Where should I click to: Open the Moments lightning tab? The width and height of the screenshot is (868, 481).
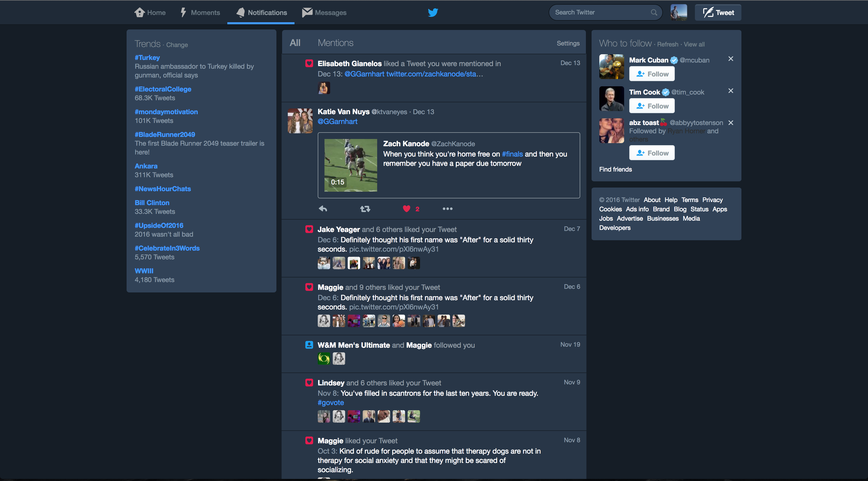pyautogui.click(x=200, y=12)
